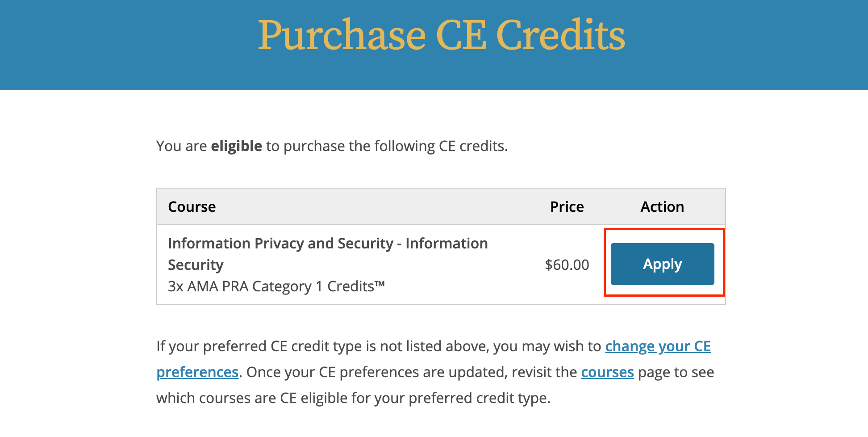This screenshot has height=437, width=868.
Task: Click 'to purchase the following CE credits' text
Action: [387, 146]
